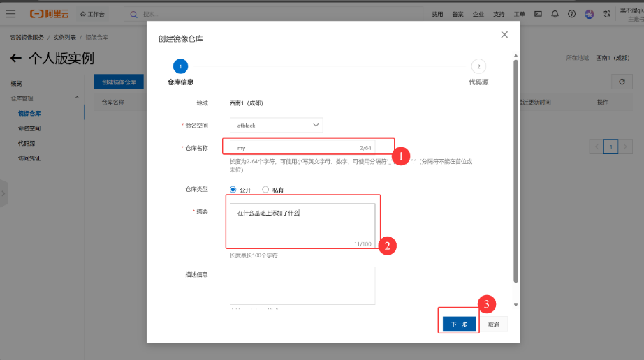Open the 费用 menu
The height and width of the screenshot is (360, 644).
click(x=437, y=15)
